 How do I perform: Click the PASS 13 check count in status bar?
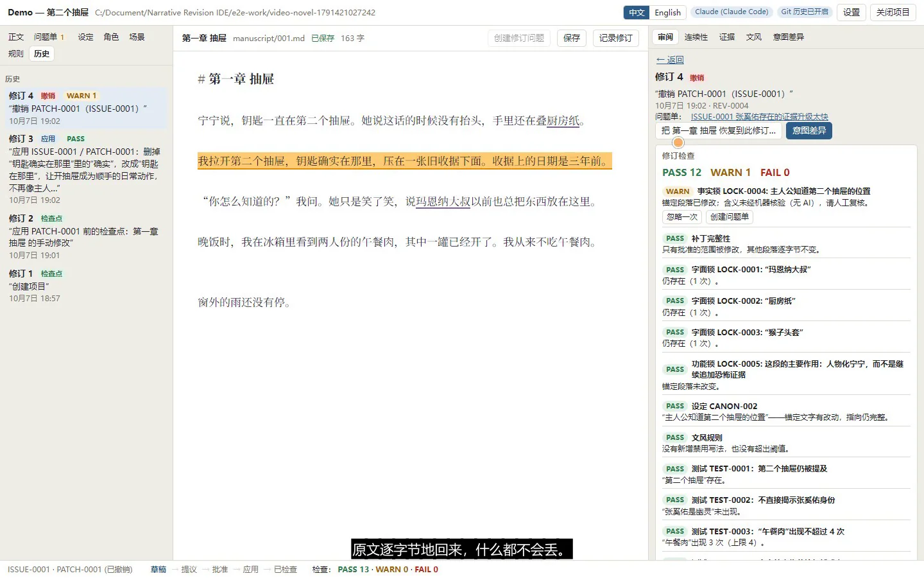pyautogui.click(x=354, y=570)
